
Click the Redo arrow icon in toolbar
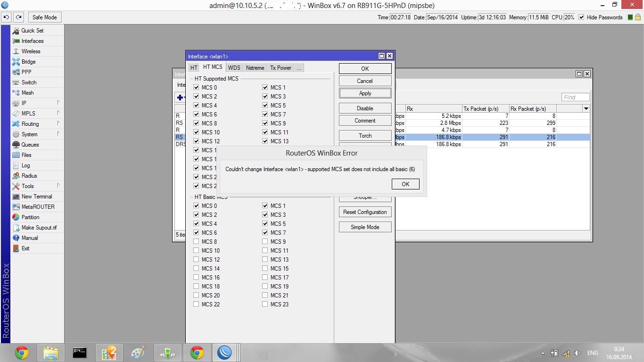point(18,17)
